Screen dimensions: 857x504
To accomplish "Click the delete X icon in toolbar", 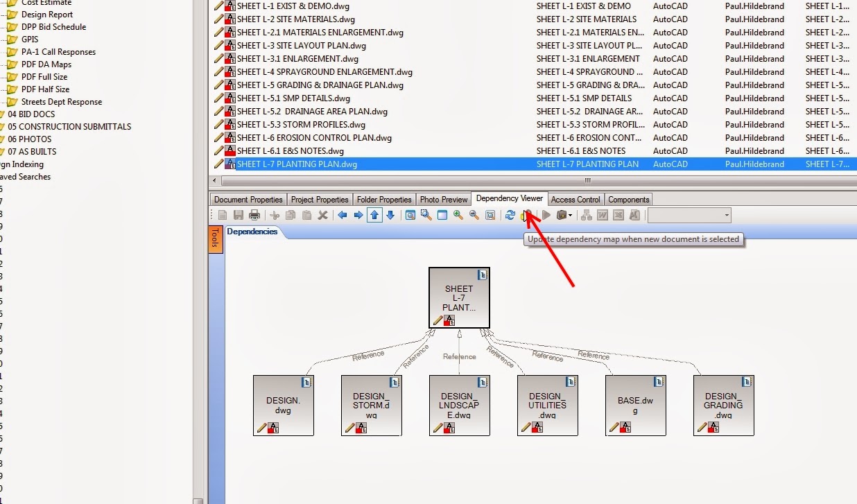I will 322,216.
